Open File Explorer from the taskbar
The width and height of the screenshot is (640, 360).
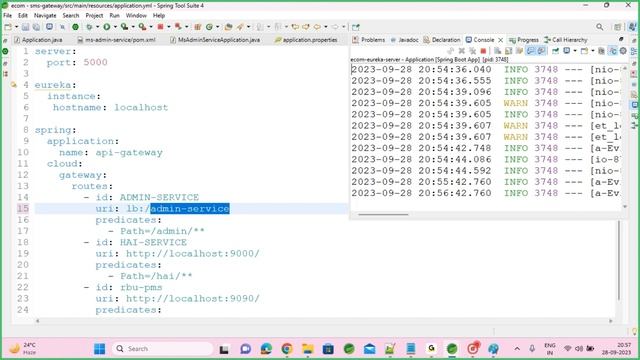307,349
